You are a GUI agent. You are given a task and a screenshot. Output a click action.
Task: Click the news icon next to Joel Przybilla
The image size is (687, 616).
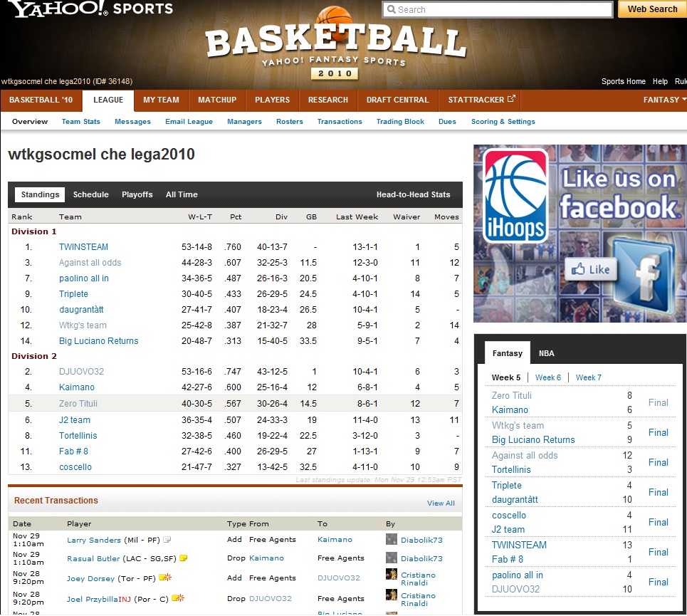pos(178,598)
